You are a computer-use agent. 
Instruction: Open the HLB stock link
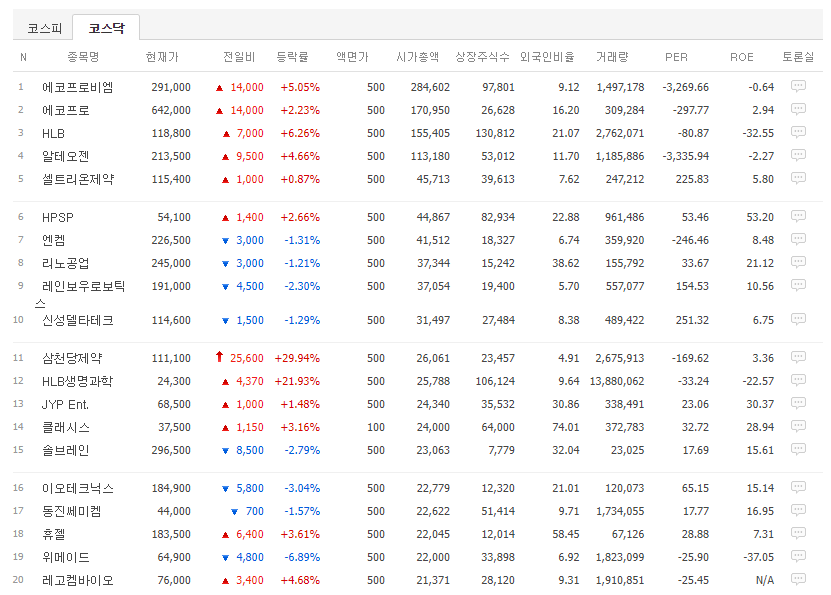[53, 134]
